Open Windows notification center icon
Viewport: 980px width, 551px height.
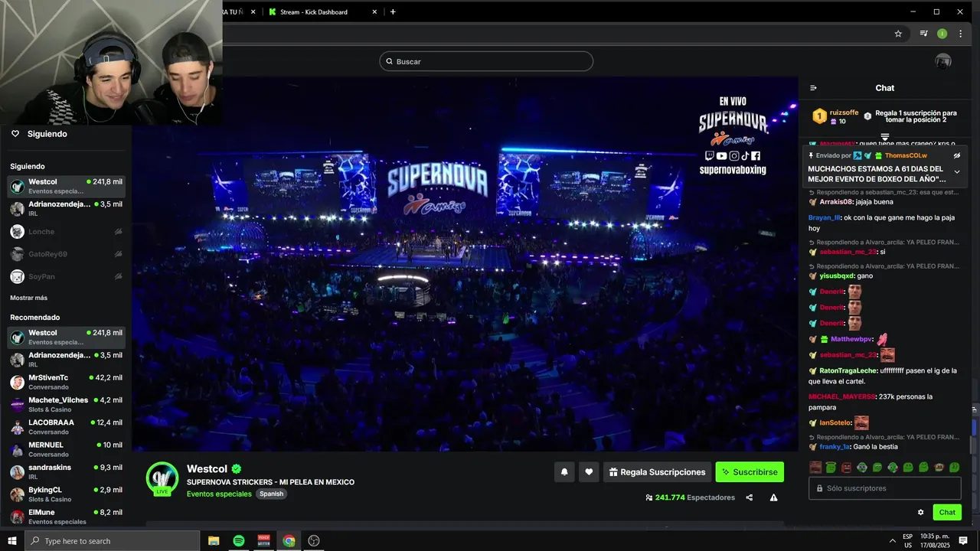coord(963,541)
